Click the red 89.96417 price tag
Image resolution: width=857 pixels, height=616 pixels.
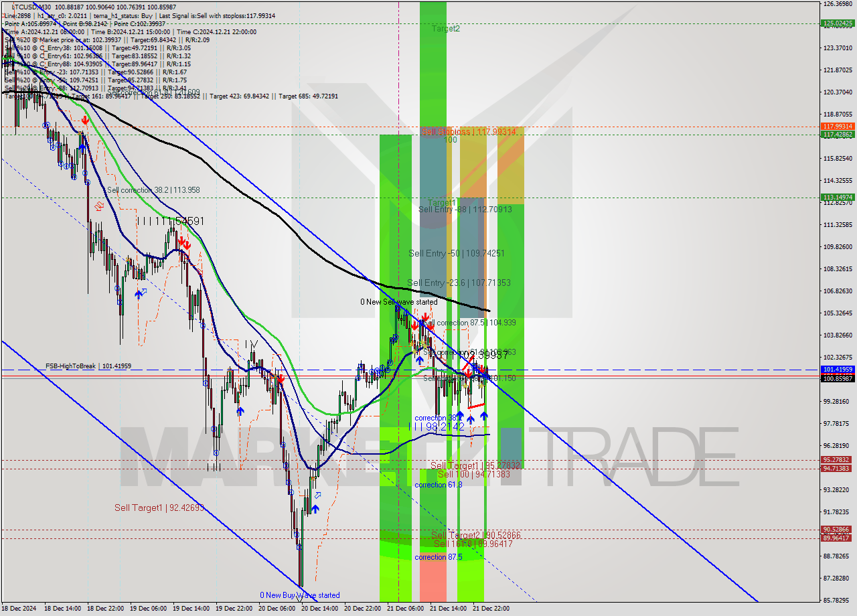(x=838, y=538)
